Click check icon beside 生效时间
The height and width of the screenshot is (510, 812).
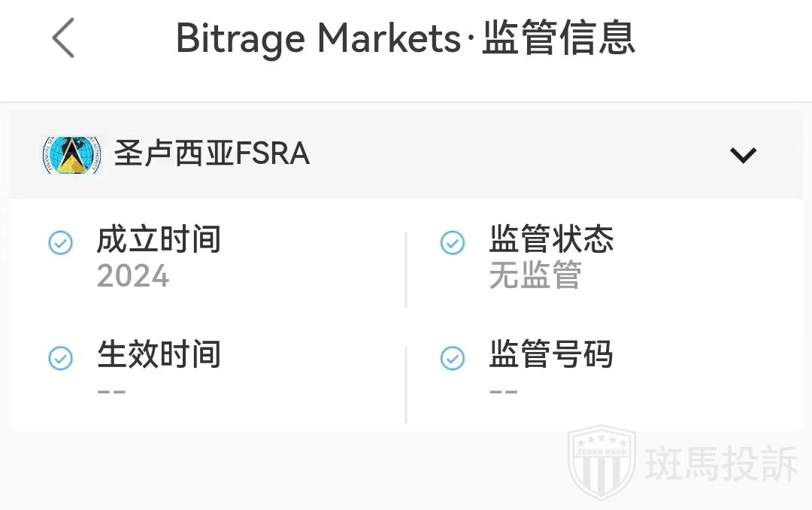tap(61, 358)
